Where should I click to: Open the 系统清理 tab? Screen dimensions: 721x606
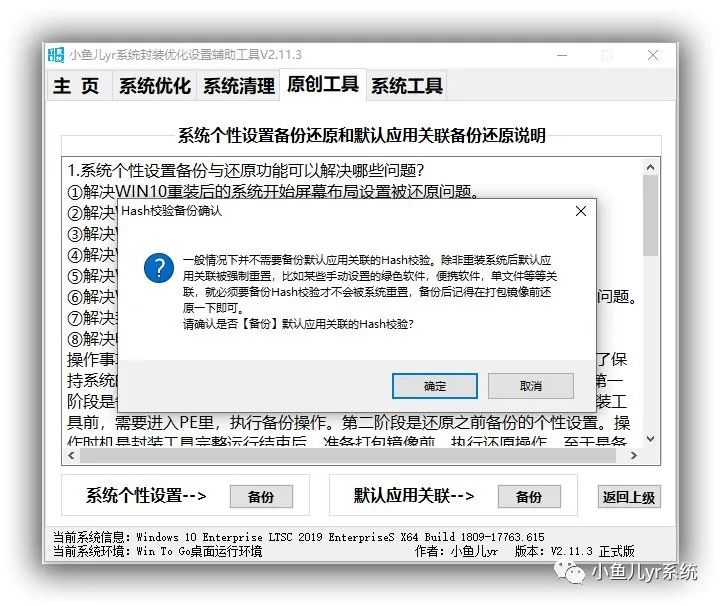coord(239,86)
